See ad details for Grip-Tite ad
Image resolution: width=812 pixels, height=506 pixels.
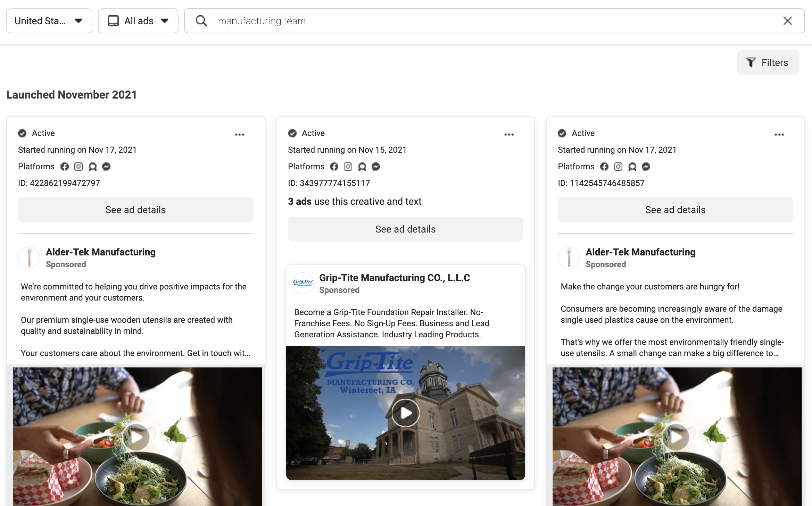pyautogui.click(x=405, y=229)
